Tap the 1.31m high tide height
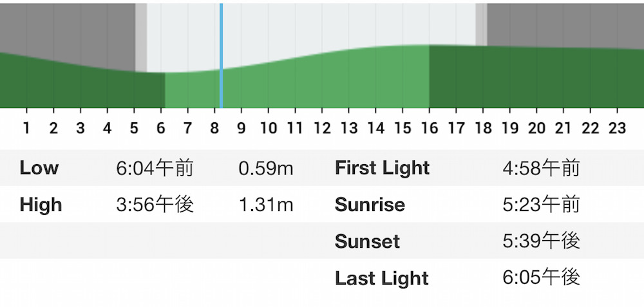This screenshot has height=307, width=644. (x=266, y=205)
